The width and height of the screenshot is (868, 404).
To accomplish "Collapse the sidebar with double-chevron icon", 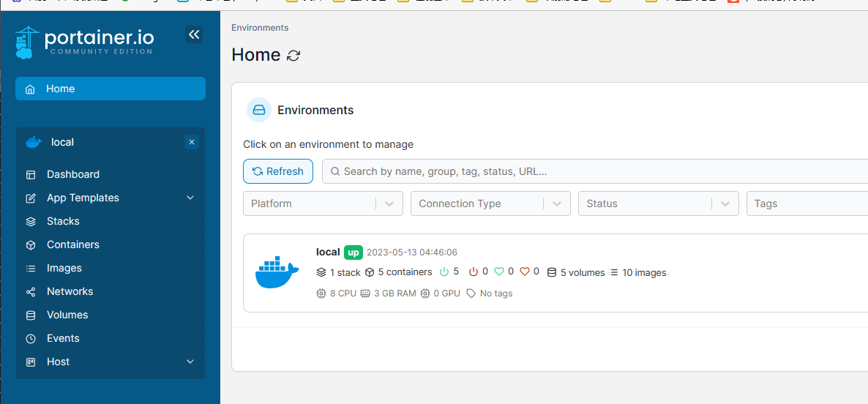I will [x=194, y=34].
